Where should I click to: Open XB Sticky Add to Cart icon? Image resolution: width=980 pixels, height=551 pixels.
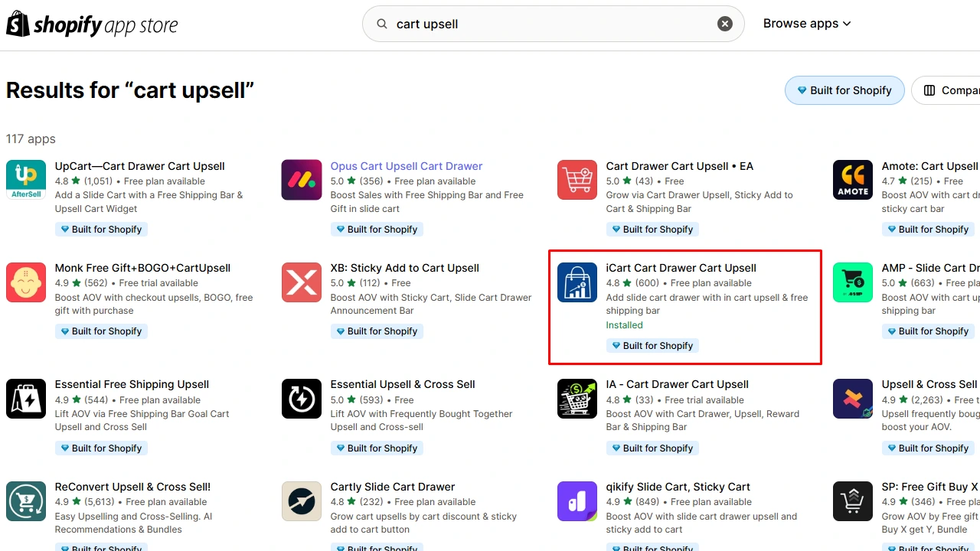pos(302,282)
